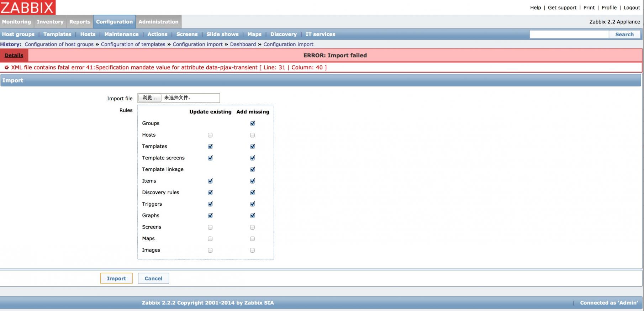Uncheck Update existing for Triggers

[210, 204]
